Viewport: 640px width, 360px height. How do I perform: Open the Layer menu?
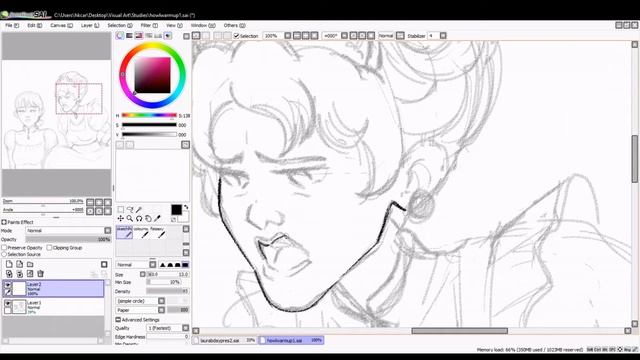pyautogui.click(x=90, y=25)
